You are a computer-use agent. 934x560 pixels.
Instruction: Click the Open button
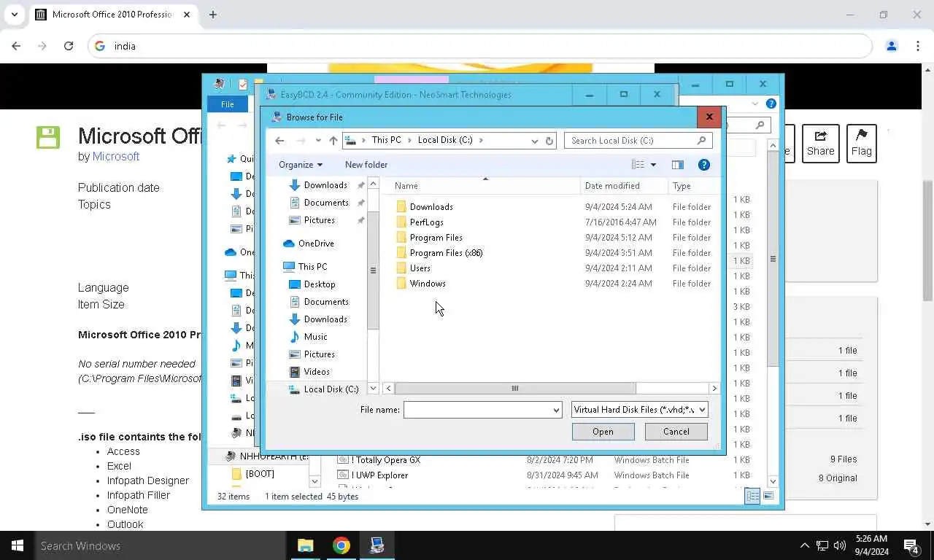tap(603, 432)
